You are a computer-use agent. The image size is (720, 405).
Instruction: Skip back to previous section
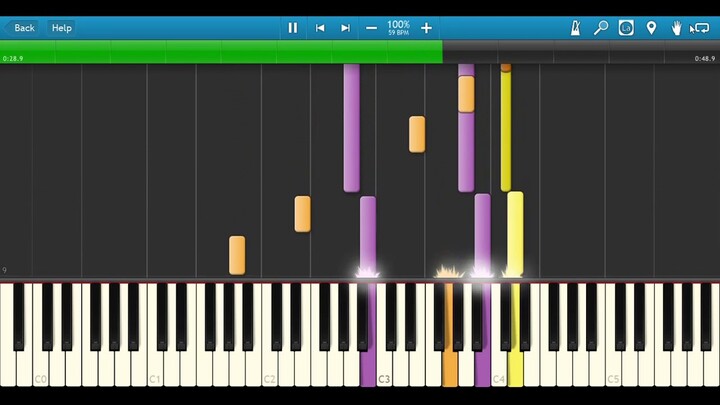pyautogui.click(x=320, y=28)
